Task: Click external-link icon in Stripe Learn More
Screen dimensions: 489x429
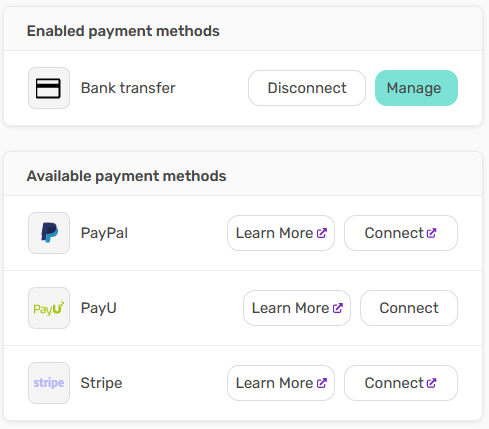Action: pos(322,383)
